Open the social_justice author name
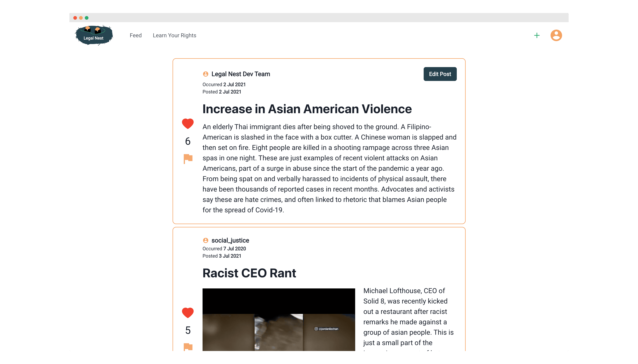The image size is (638, 364). click(230, 240)
